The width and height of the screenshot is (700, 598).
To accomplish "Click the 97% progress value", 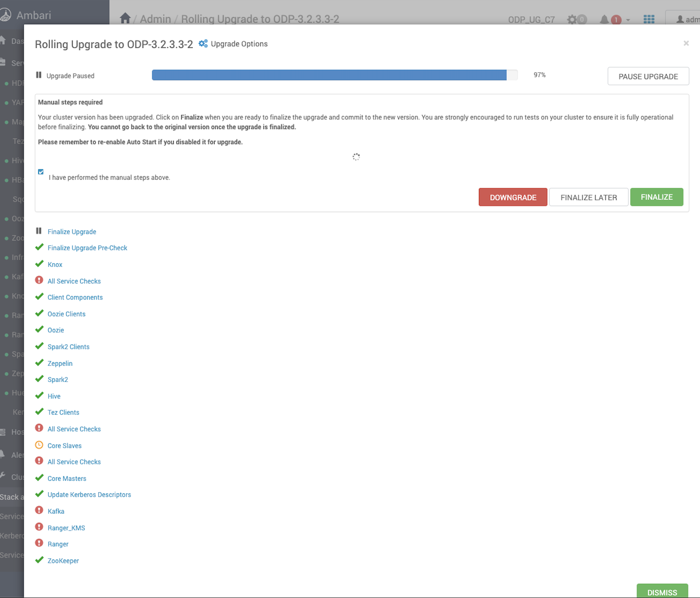I will coord(539,75).
